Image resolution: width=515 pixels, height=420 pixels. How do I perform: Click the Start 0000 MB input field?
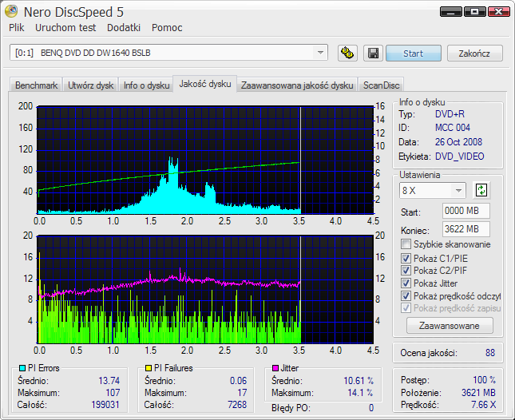pyautogui.click(x=466, y=211)
